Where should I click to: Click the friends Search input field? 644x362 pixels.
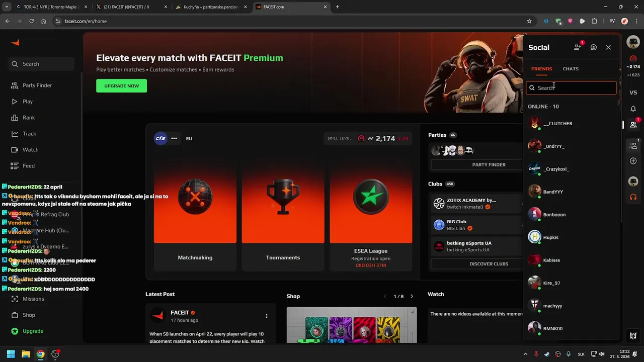pyautogui.click(x=571, y=88)
